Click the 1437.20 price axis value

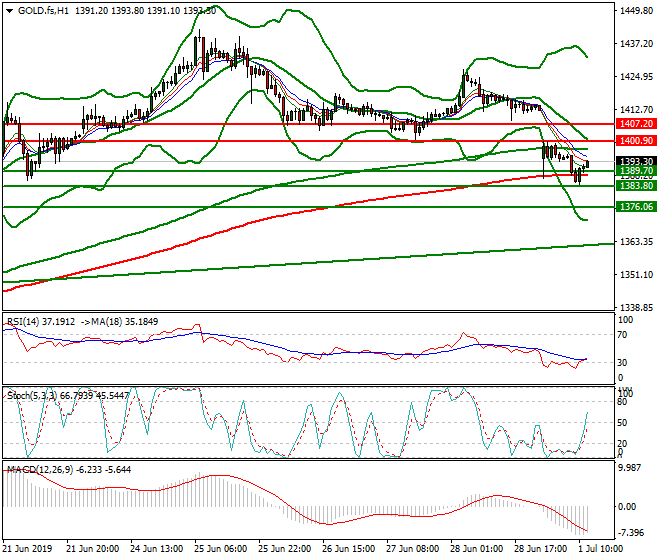[x=636, y=44]
